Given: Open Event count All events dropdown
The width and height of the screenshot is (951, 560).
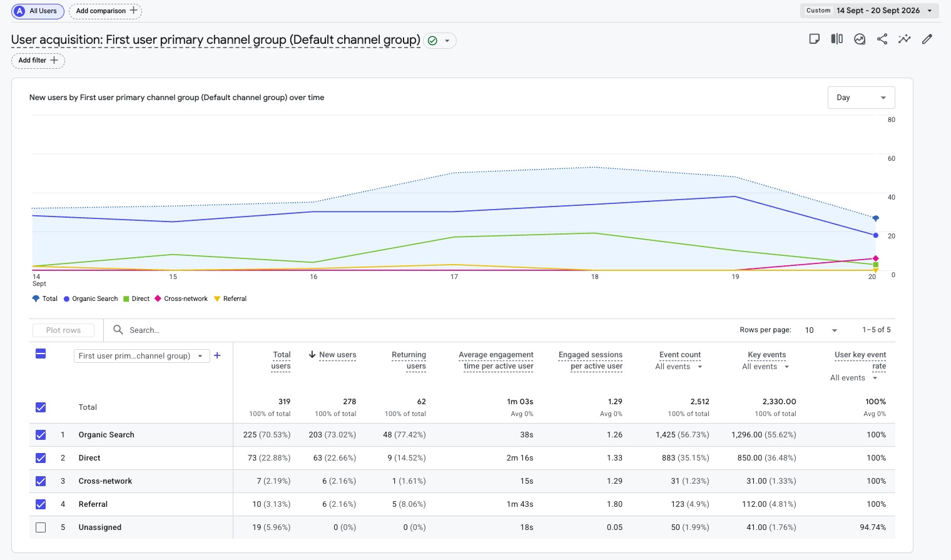Looking at the screenshot, I should click(679, 367).
